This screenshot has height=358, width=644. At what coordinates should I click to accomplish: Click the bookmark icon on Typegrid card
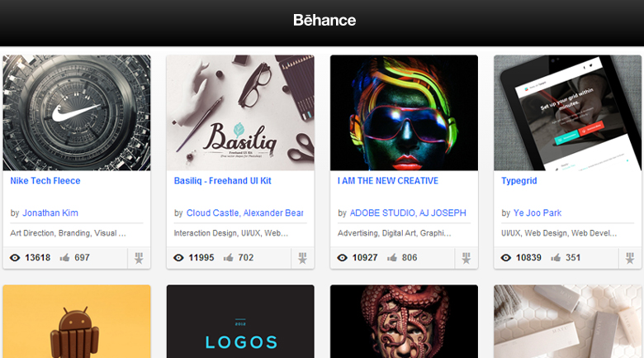[629, 258]
